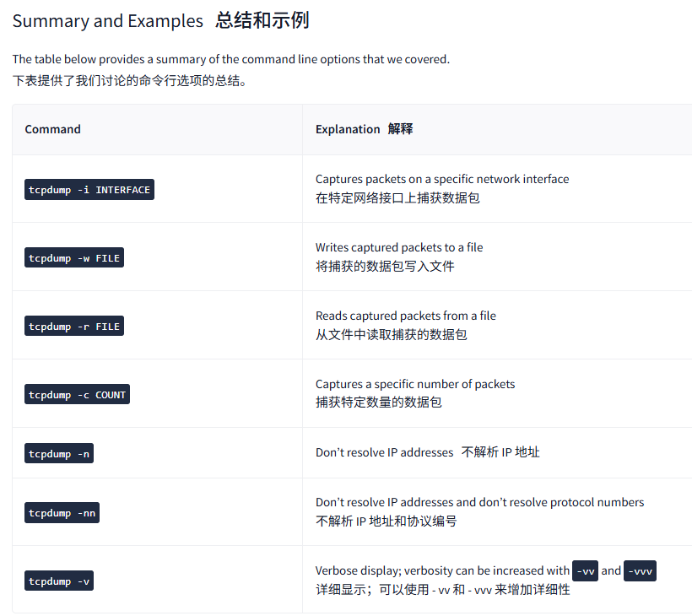
Task: Click 'Captures a specific number of packets'
Action: click(x=415, y=384)
